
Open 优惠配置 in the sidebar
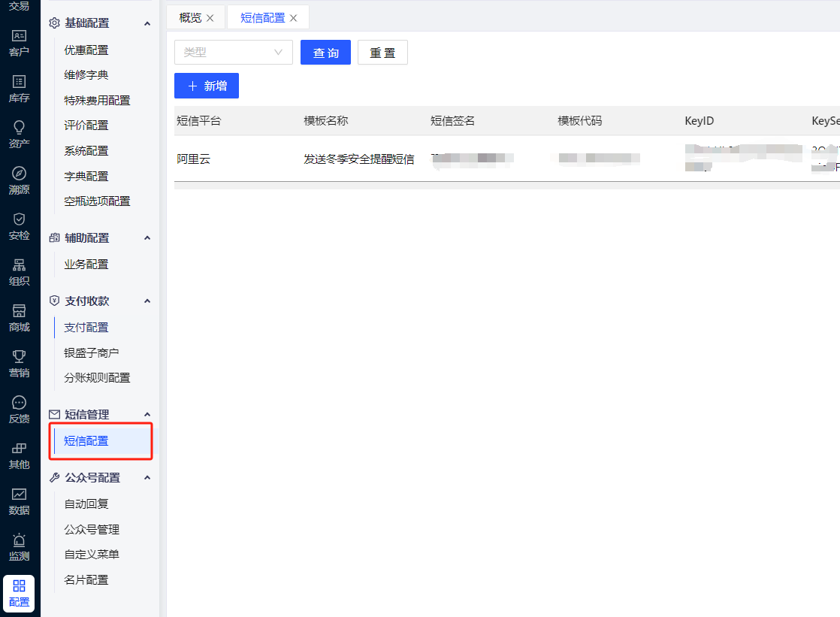point(86,50)
